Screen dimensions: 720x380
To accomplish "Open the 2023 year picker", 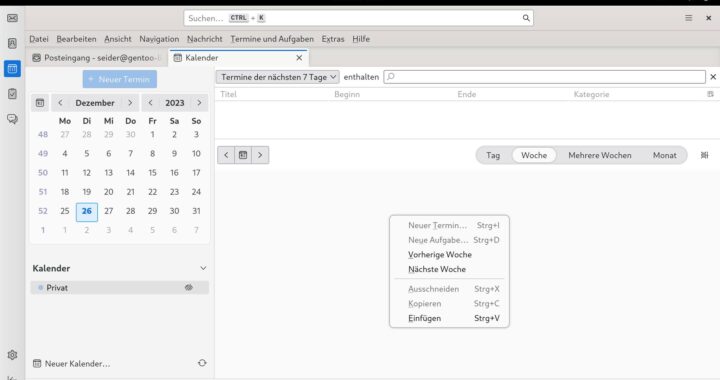I will click(174, 103).
